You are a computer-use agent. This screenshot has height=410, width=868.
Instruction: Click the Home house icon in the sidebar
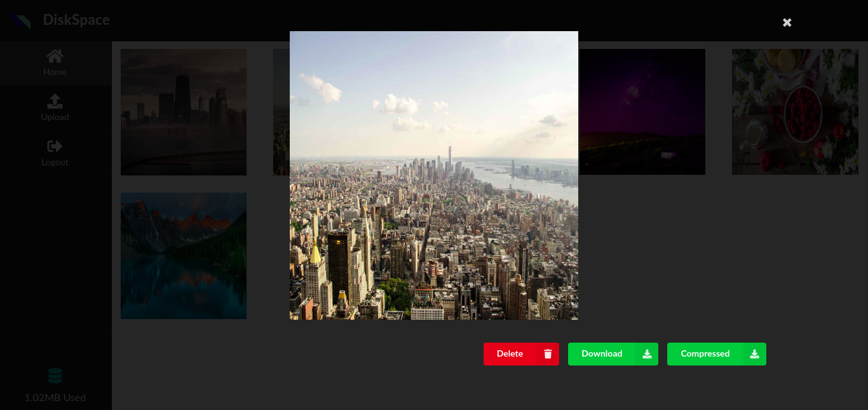pyautogui.click(x=55, y=56)
